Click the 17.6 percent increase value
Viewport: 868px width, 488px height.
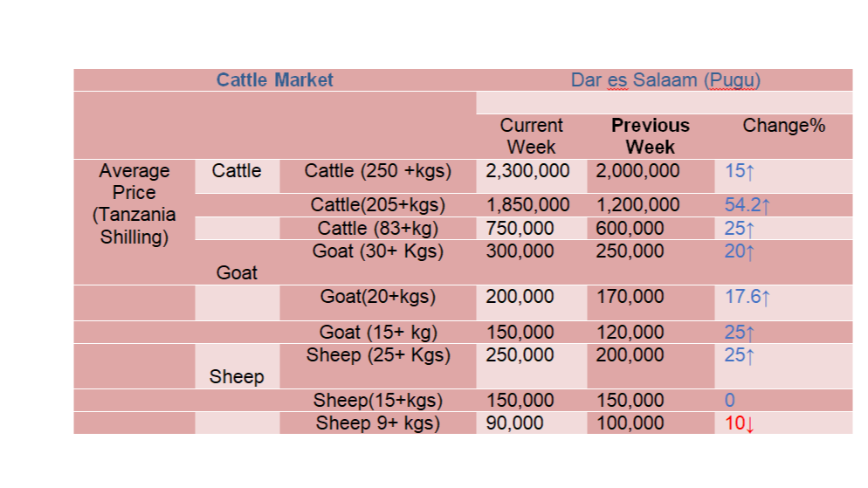pyautogui.click(x=747, y=297)
